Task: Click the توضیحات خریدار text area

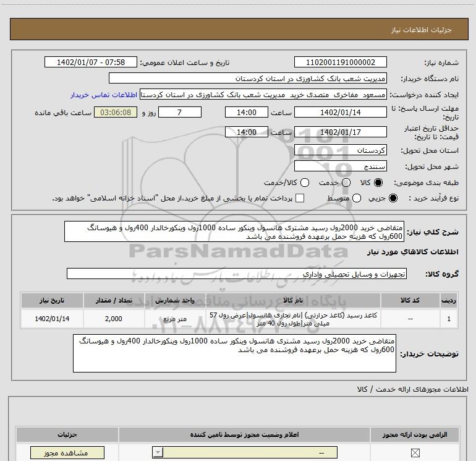Action: click(234, 353)
